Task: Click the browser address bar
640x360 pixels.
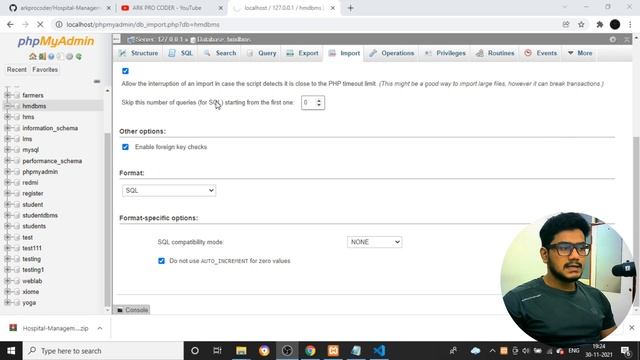Action: click(x=306, y=24)
